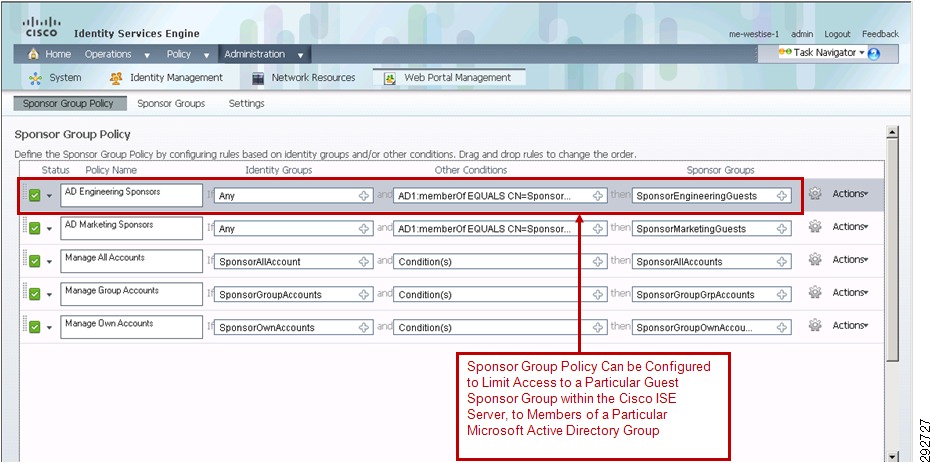
Task: Click the Manage All Accounts policy name field
Action: 132,261
